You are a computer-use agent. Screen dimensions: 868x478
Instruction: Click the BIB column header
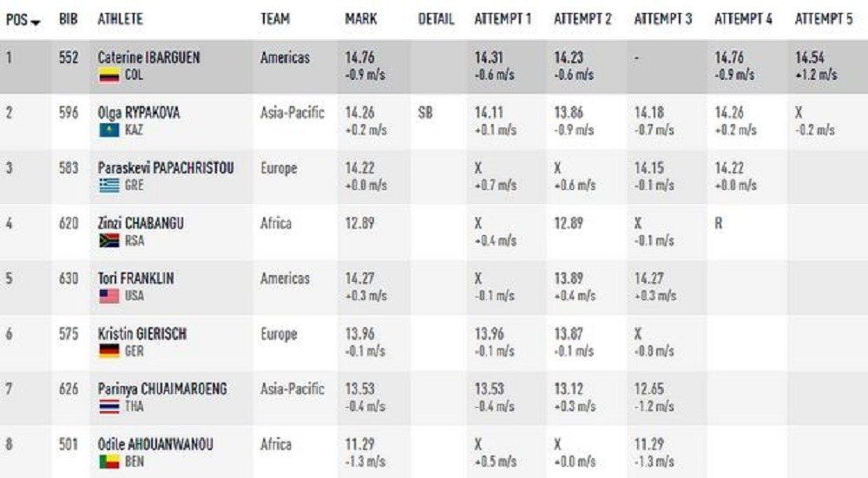tap(68, 19)
